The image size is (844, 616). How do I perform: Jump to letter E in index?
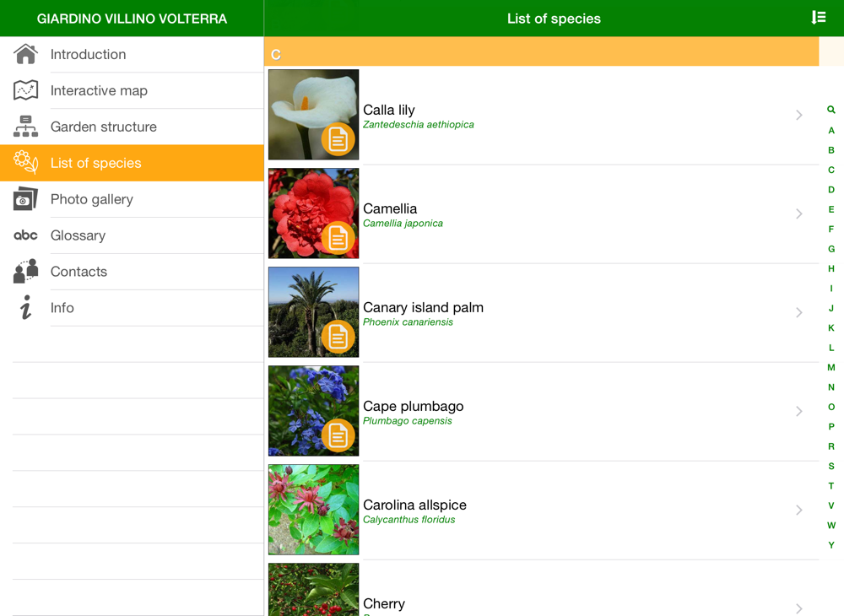831,209
